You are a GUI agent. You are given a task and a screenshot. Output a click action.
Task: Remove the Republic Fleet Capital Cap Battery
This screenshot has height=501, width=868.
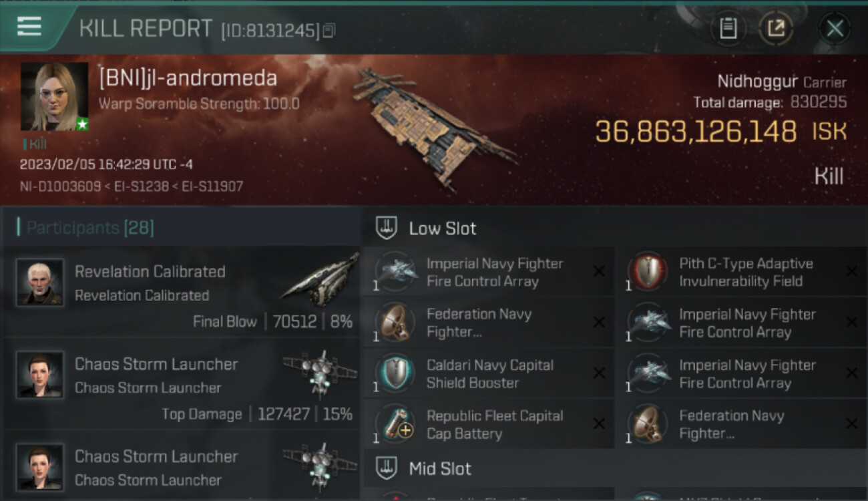pos(599,424)
